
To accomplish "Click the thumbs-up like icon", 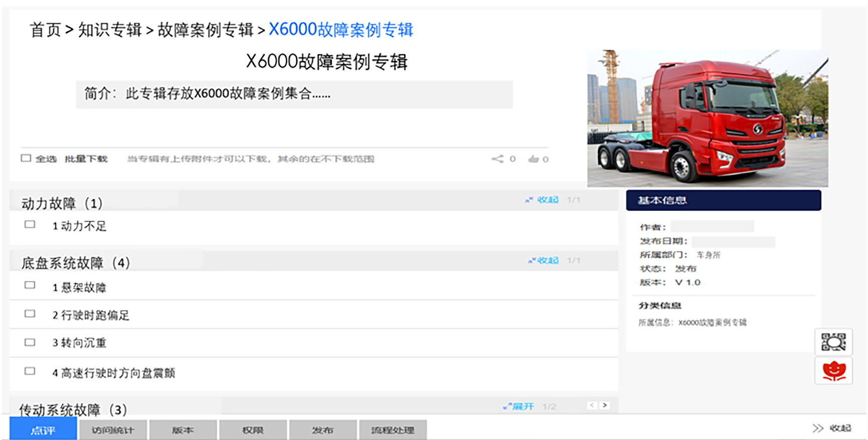I will coord(533,159).
